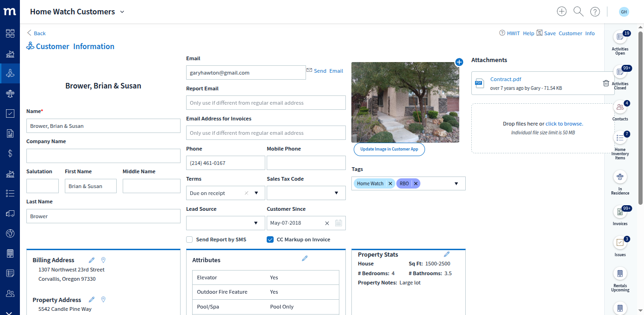Open the people icon in left sidebar
This screenshot has width=644, height=315.
pos(10,294)
